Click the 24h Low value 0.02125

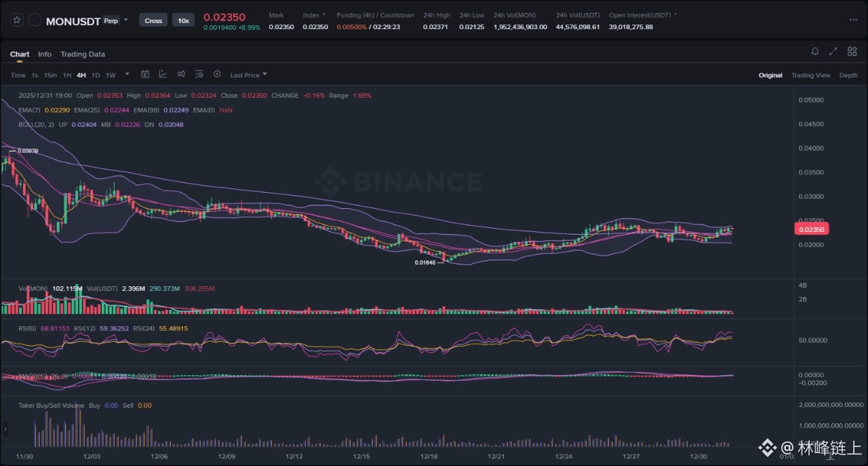coord(471,27)
